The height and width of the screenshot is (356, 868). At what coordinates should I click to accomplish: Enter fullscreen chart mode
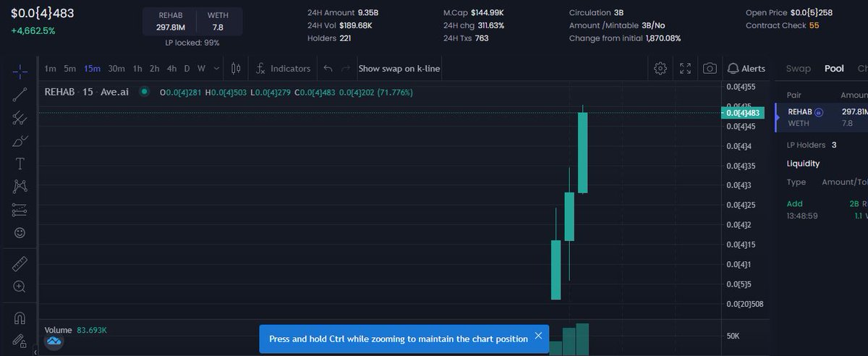point(685,68)
